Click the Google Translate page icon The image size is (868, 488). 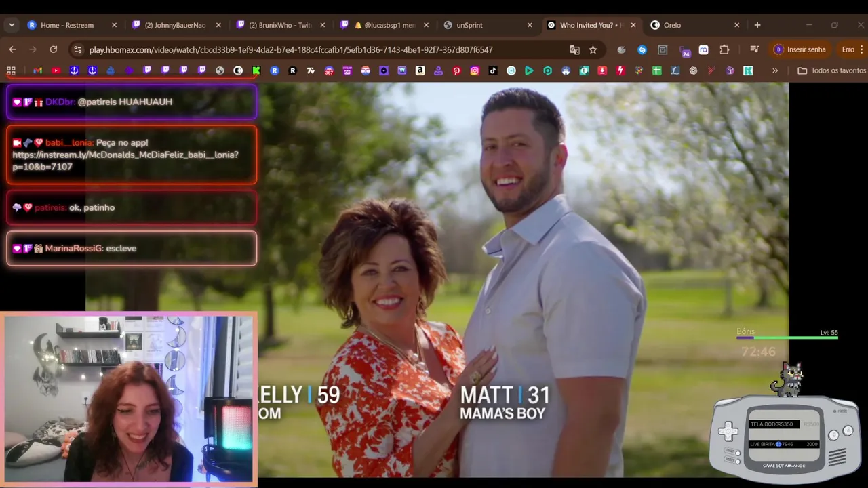[574, 49]
